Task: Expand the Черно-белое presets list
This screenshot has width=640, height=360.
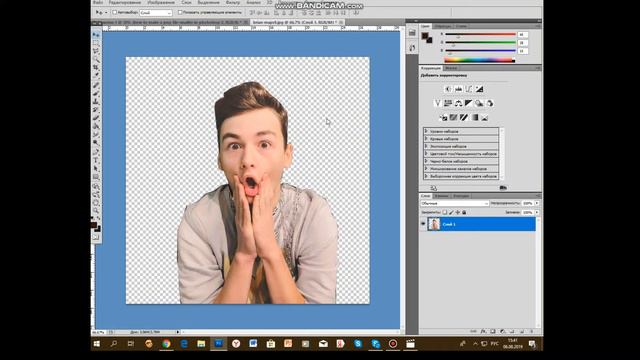Action: pos(426,161)
